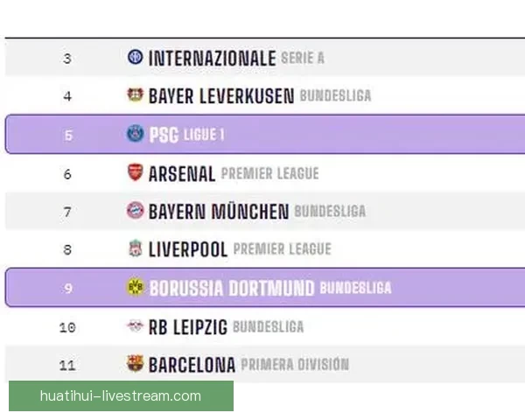Open the BARCELONA team name link
Screen dimensions: 525x420
(192, 365)
